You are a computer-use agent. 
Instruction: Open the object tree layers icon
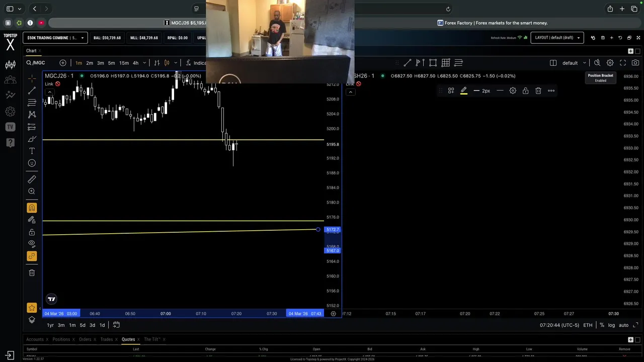(32, 320)
